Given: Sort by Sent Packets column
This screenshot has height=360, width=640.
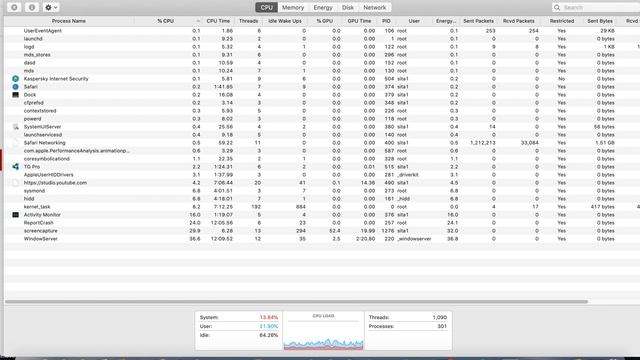Looking at the screenshot, I should (478, 21).
